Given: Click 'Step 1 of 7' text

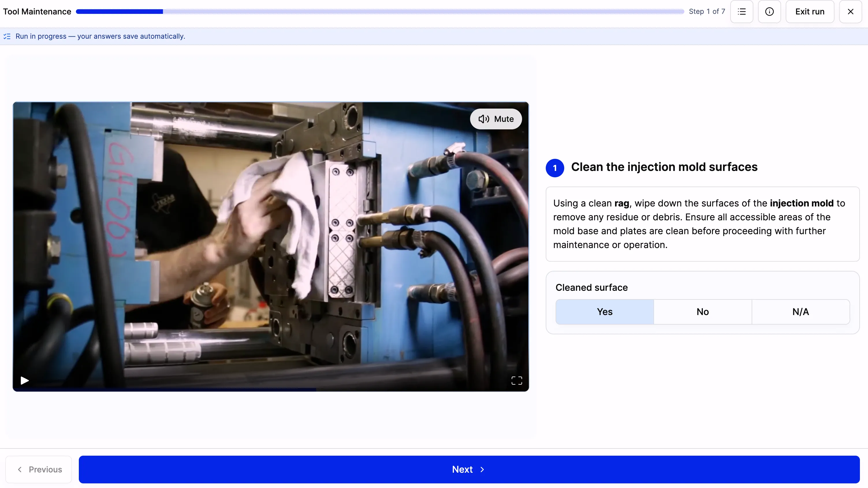Looking at the screenshot, I should coord(707,12).
